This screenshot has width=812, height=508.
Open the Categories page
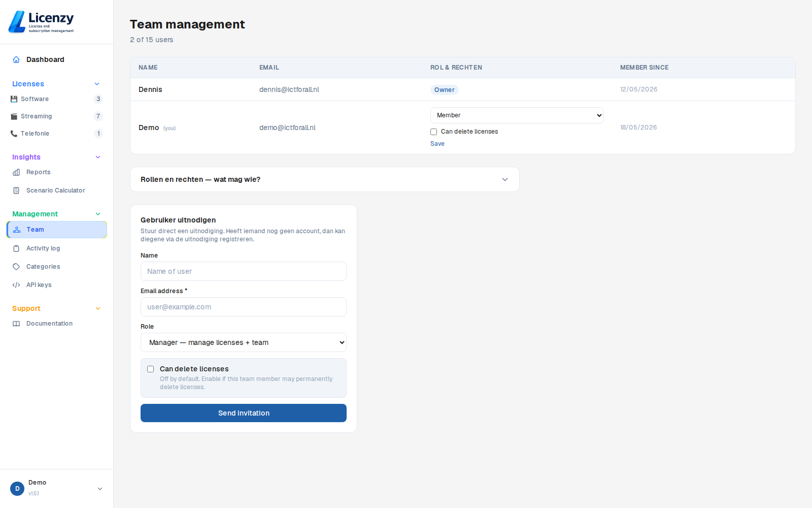click(56, 267)
